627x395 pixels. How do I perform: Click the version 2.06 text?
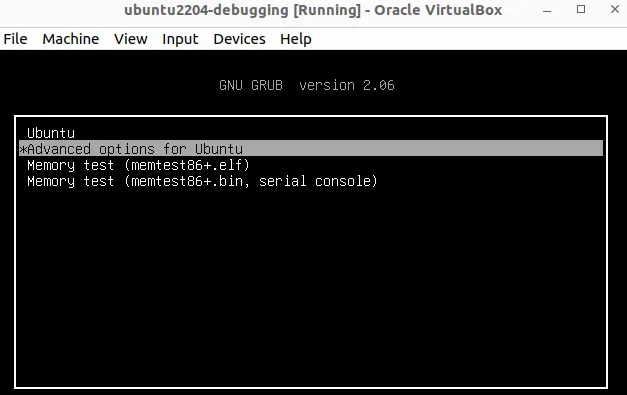pos(347,85)
